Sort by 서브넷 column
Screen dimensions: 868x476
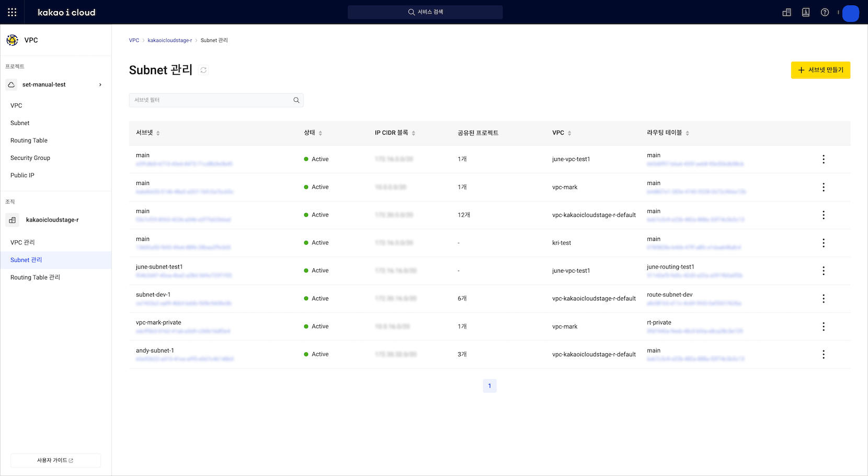pyautogui.click(x=158, y=133)
